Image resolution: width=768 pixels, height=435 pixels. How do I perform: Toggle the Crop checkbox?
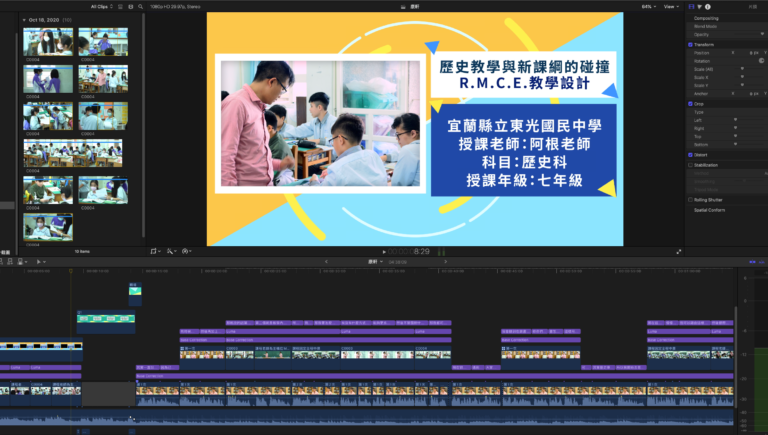pyautogui.click(x=690, y=104)
